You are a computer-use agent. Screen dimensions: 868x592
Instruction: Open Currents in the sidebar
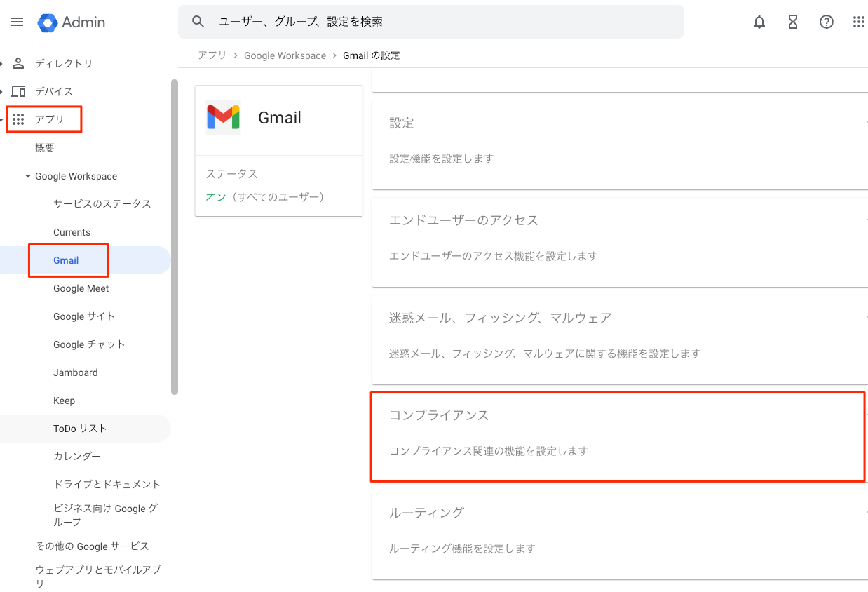72,232
